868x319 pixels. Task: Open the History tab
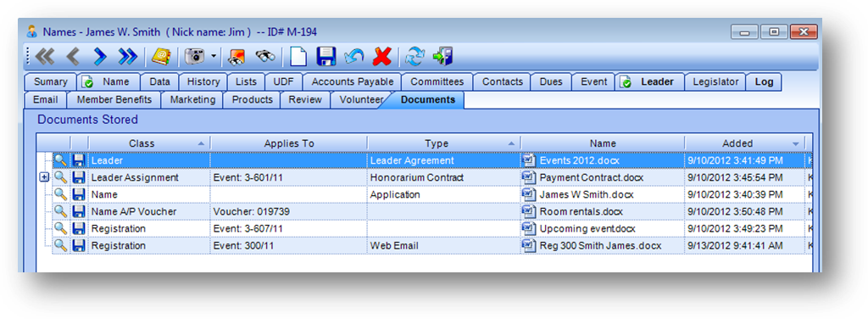pos(203,82)
